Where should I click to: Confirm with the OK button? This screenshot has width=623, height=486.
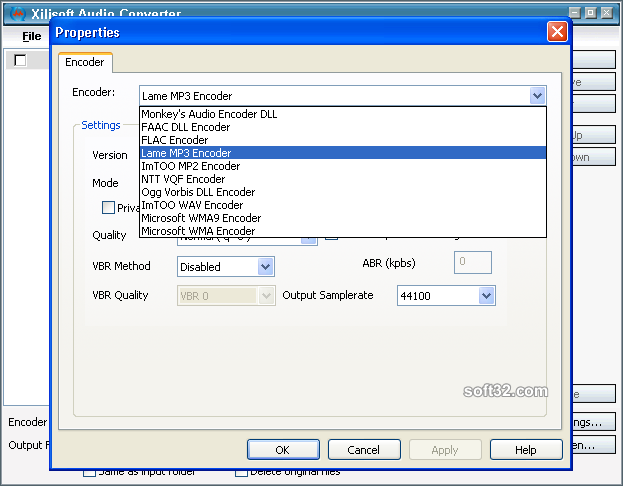click(x=283, y=450)
